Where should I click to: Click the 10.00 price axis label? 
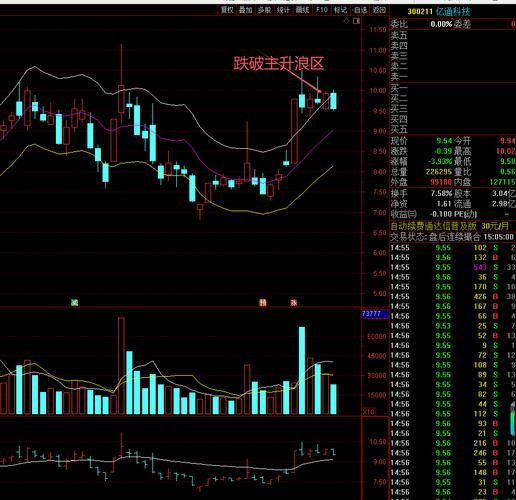point(378,91)
